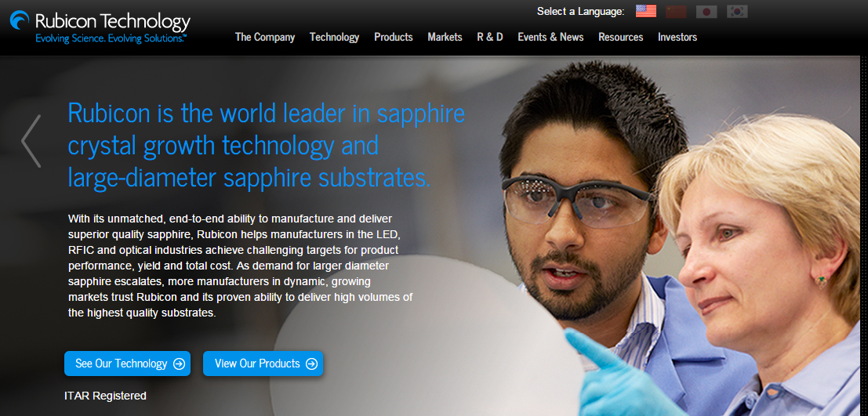The width and height of the screenshot is (868, 416).
Task: Select the US flag language icon
Action: [x=645, y=12]
